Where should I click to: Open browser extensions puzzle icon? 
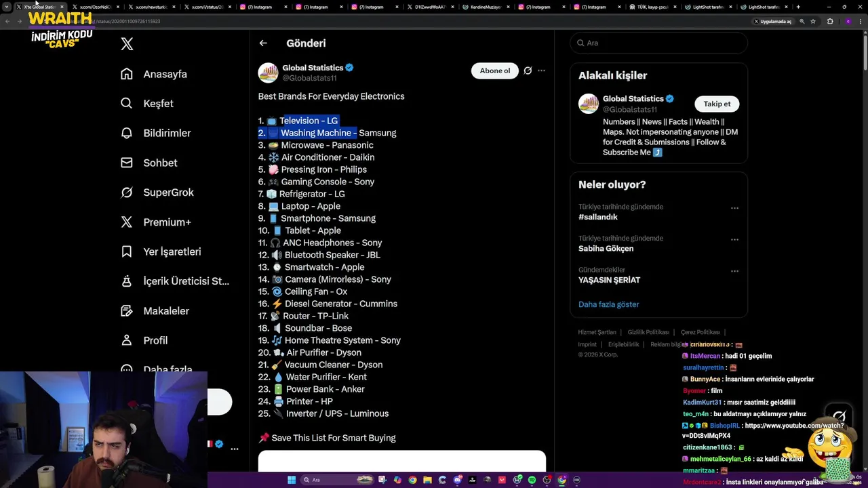(x=830, y=21)
